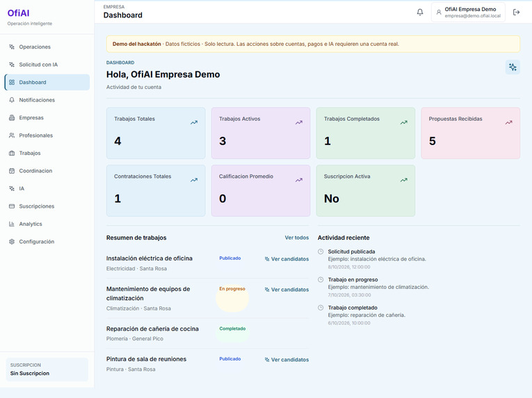View candidates for Pintura de sala de reuniones
Viewport: 532px width, 398px height.
pos(287,360)
